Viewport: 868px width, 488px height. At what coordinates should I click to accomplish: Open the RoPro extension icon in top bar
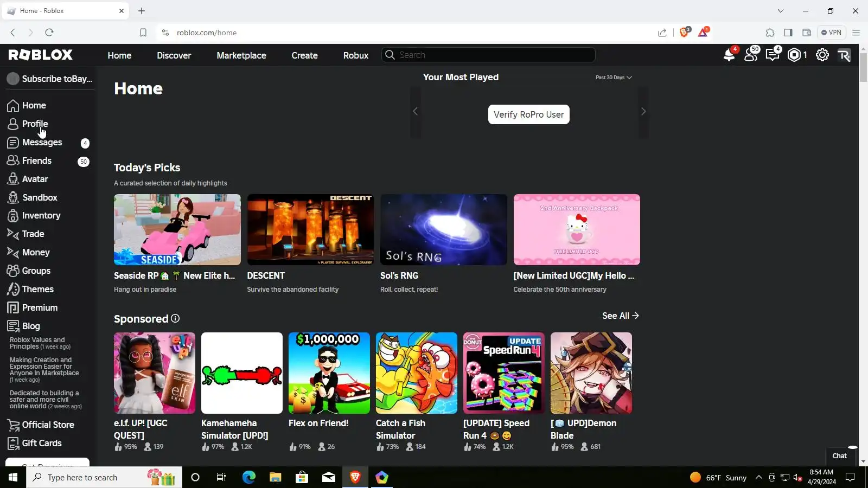click(x=844, y=55)
